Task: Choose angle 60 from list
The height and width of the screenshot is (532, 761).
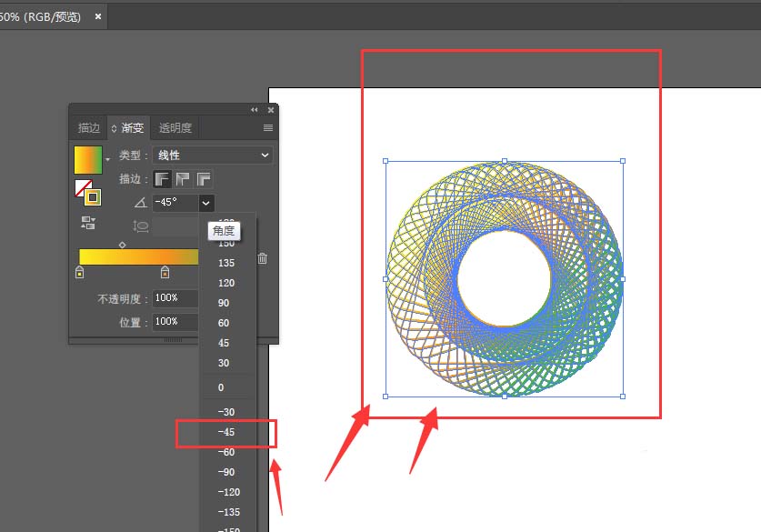Action: pyautogui.click(x=224, y=323)
